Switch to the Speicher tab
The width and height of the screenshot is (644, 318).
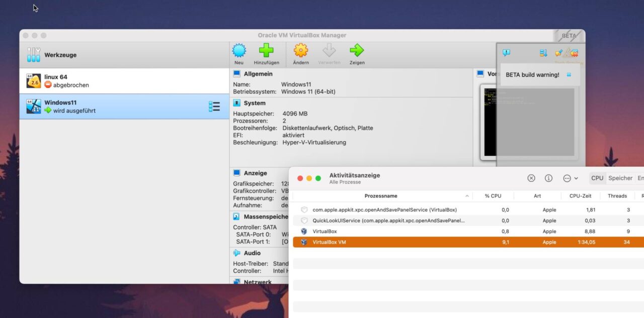(x=620, y=178)
